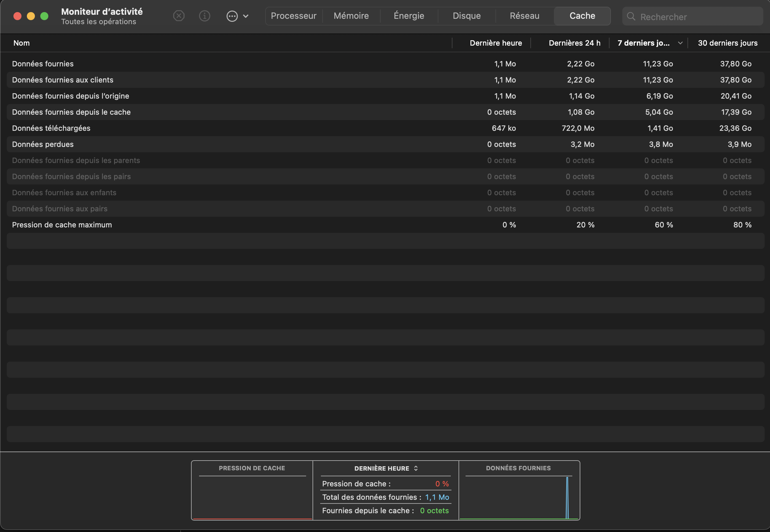The image size is (770, 532).
Task: Select the Données téléchargées row
Action: click(51, 128)
